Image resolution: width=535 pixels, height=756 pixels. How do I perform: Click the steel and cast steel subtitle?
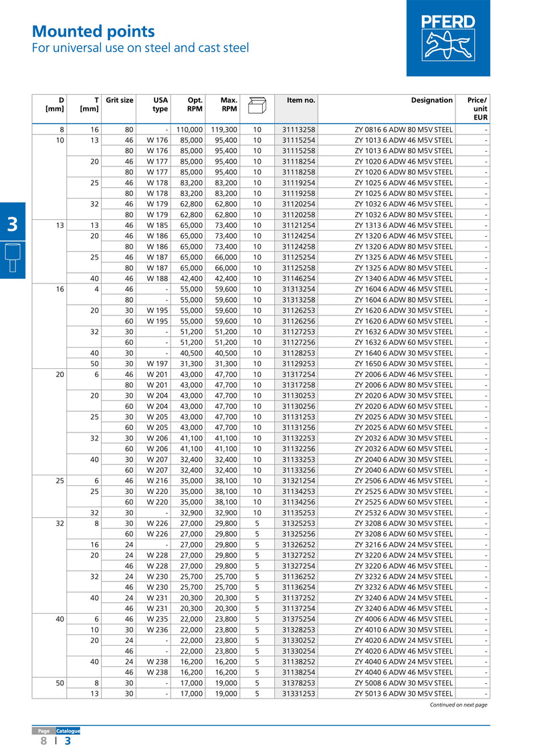[x=140, y=48]
